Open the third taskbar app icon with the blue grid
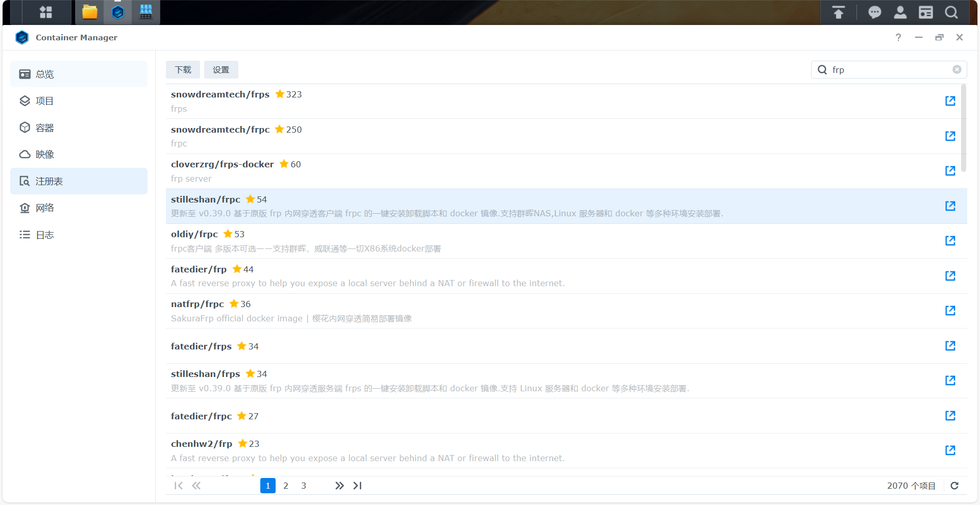 [x=146, y=12]
